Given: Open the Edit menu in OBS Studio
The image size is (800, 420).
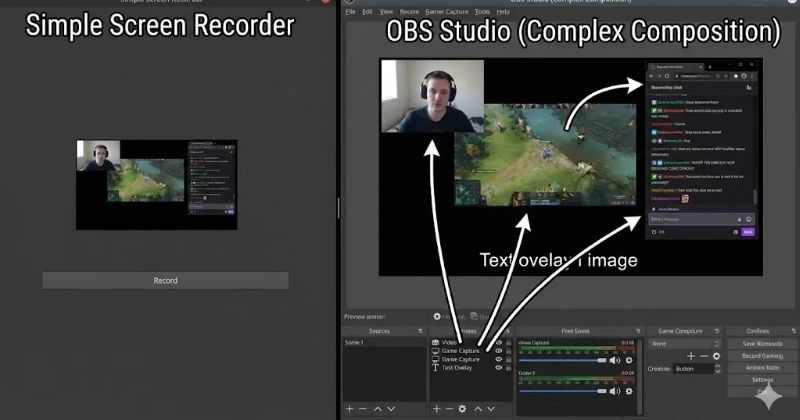Looking at the screenshot, I should [367, 12].
